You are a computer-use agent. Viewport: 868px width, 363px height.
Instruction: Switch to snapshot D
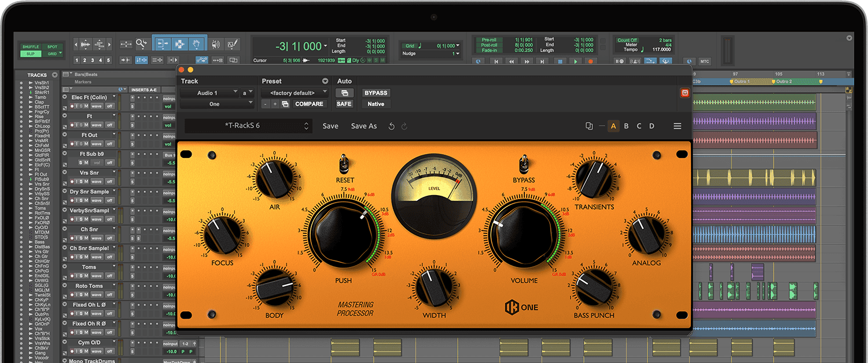pyautogui.click(x=652, y=126)
